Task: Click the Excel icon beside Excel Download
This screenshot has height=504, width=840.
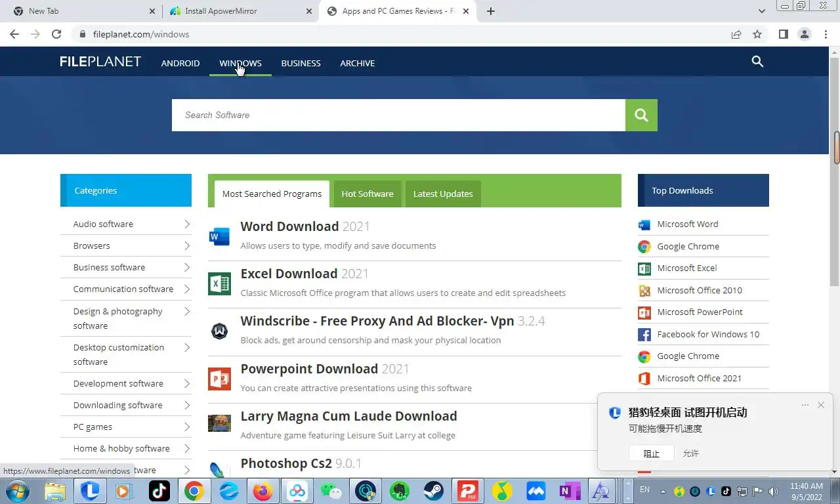Action: click(x=219, y=283)
